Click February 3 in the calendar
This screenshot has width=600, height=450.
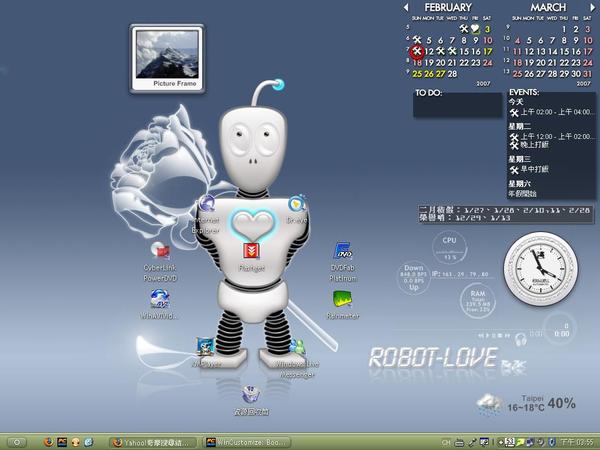click(x=487, y=29)
